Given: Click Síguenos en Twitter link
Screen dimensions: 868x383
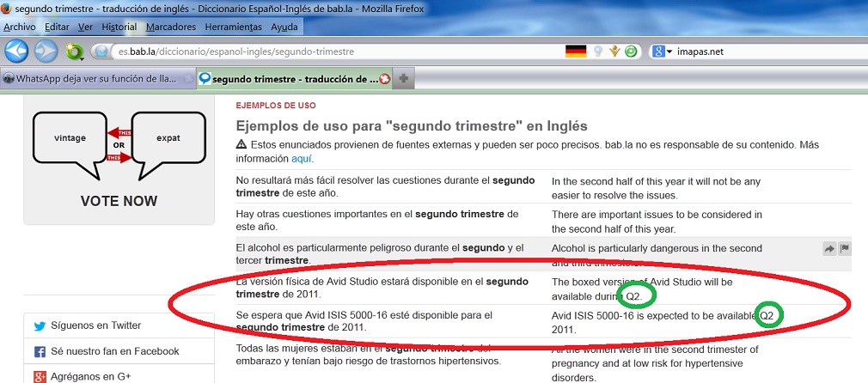Looking at the screenshot, I should click(95, 325).
